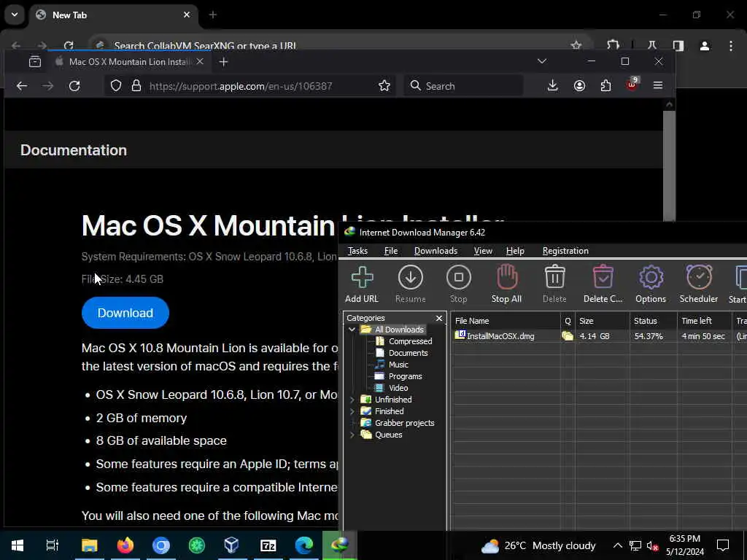Select the Programs category
Viewport: 747px width, 560px height.
click(x=405, y=376)
